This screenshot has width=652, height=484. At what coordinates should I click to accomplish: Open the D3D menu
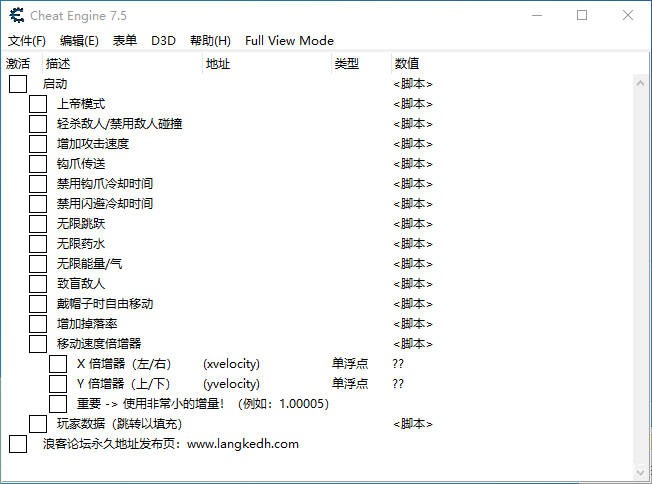pyautogui.click(x=163, y=41)
